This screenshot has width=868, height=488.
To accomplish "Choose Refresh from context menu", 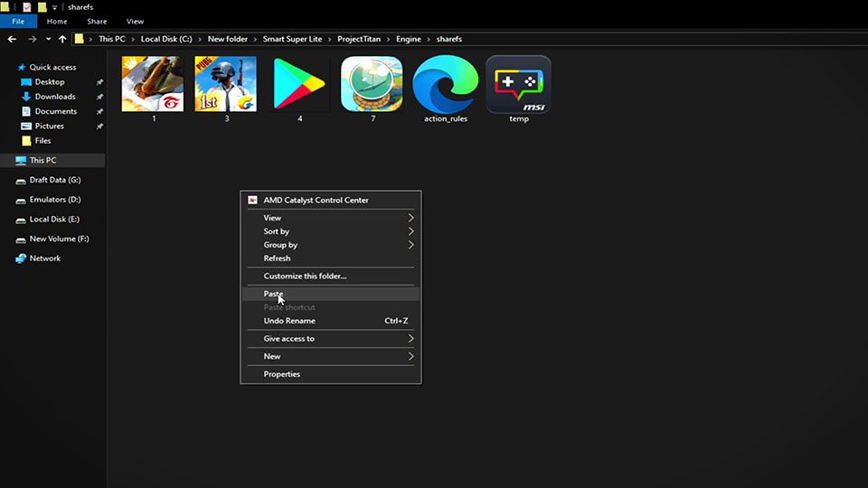I will [x=331, y=258].
